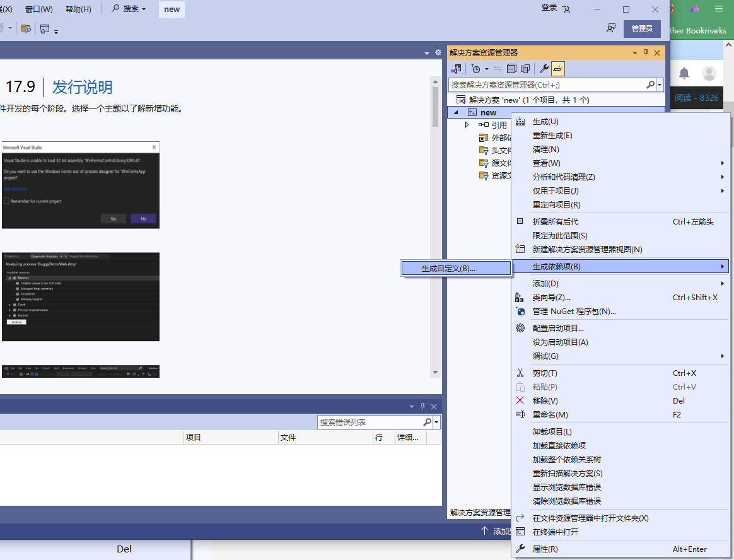Choose 设为启动项目(A) in context menu

coord(620,342)
